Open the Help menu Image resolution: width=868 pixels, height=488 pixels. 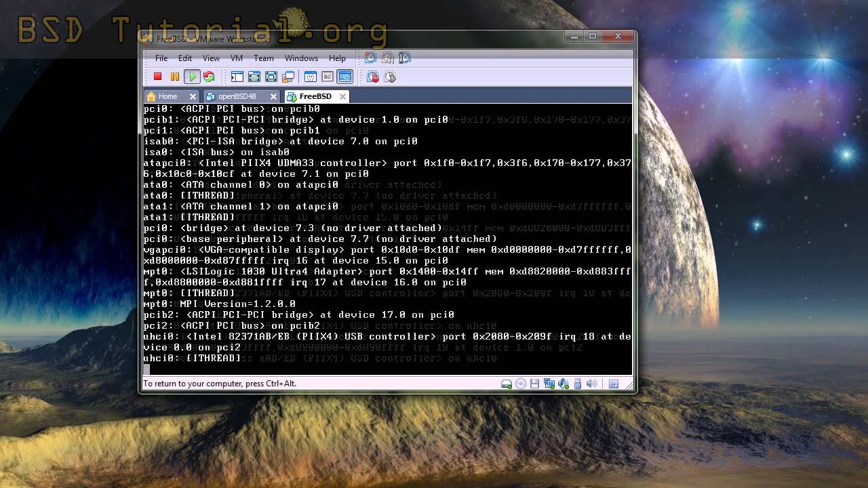click(x=337, y=58)
